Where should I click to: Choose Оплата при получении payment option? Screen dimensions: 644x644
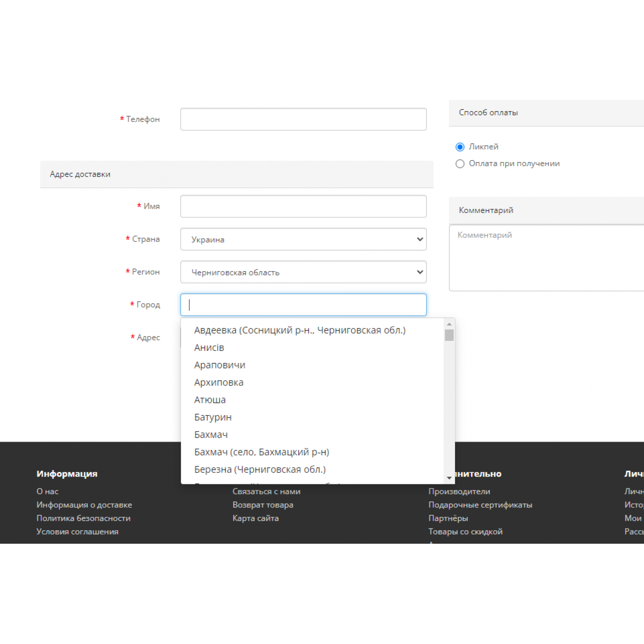(x=460, y=164)
